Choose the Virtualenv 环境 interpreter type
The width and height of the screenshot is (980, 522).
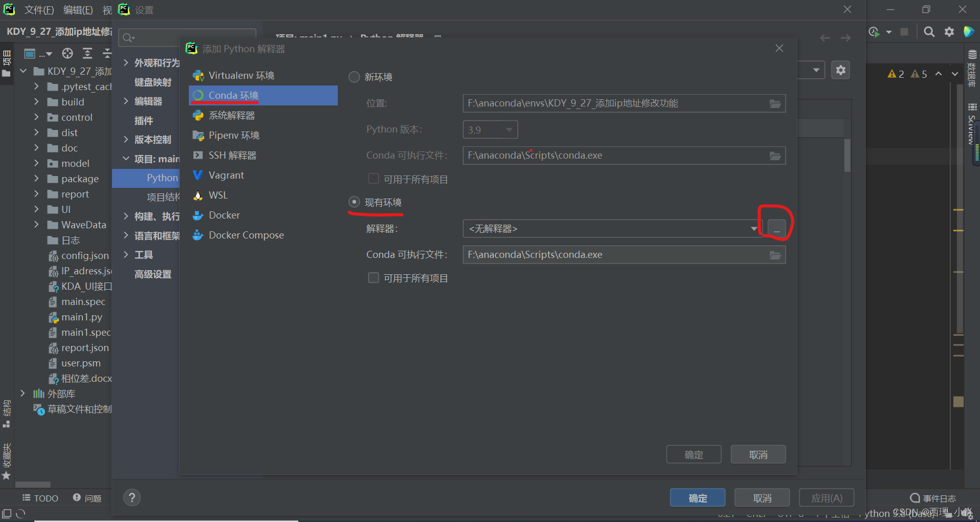click(241, 75)
